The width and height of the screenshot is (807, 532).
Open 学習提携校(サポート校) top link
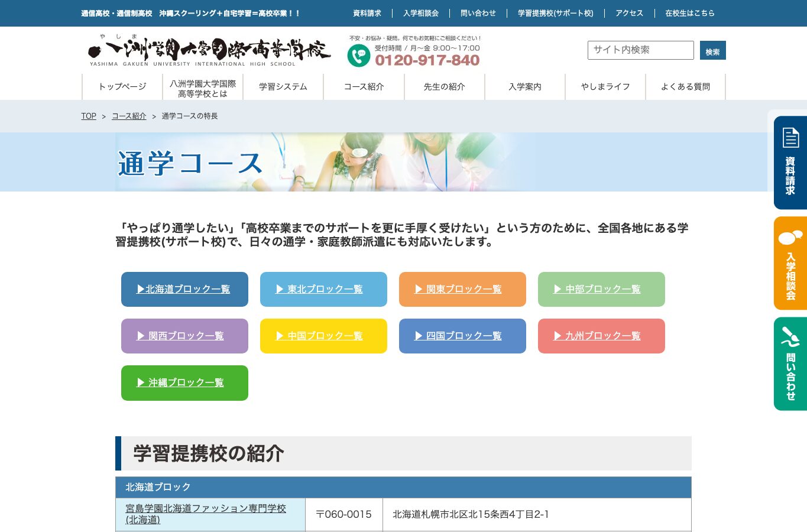[556, 13]
